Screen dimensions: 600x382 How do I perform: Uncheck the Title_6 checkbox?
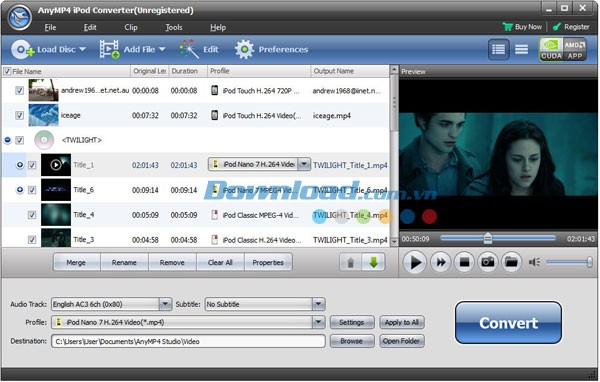pos(32,190)
